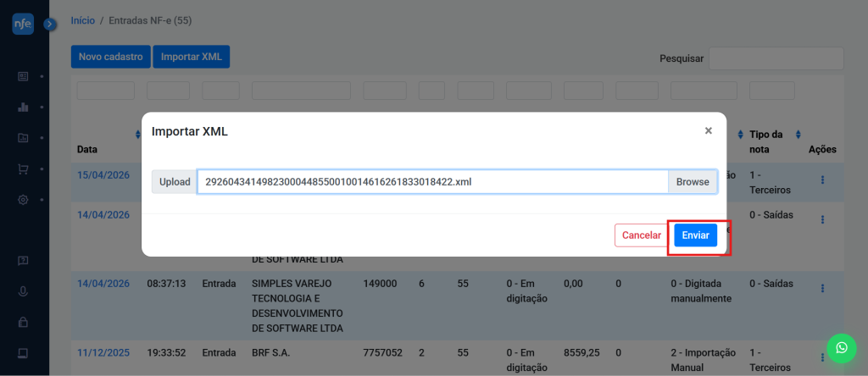Click the WhatsApp chat floating icon
The height and width of the screenshot is (376, 868).
pos(841,348)
